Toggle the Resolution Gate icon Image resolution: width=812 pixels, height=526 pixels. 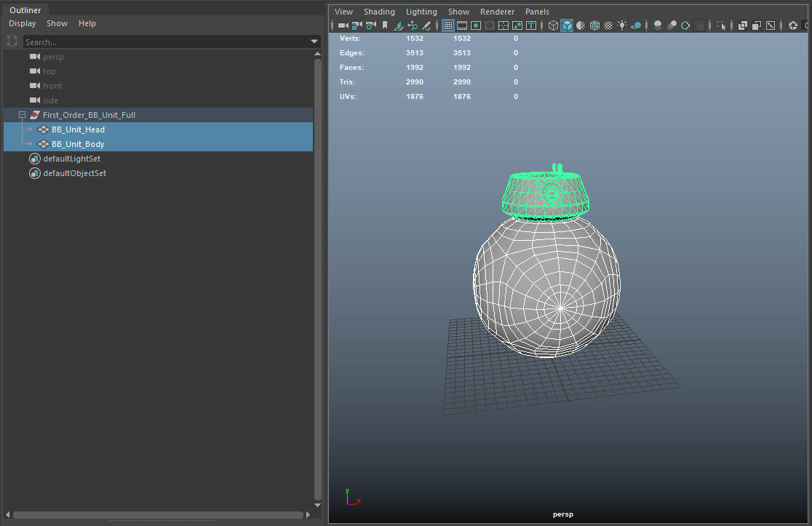click(476, 25)
